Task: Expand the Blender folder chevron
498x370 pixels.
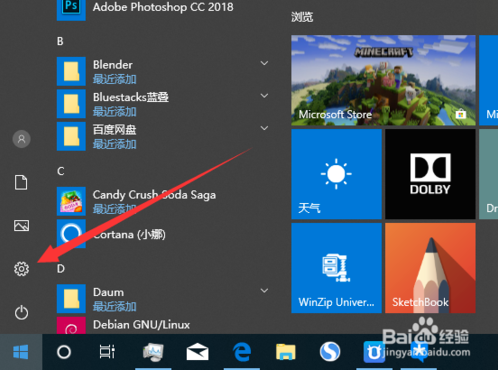Action: tap(264, 63)
